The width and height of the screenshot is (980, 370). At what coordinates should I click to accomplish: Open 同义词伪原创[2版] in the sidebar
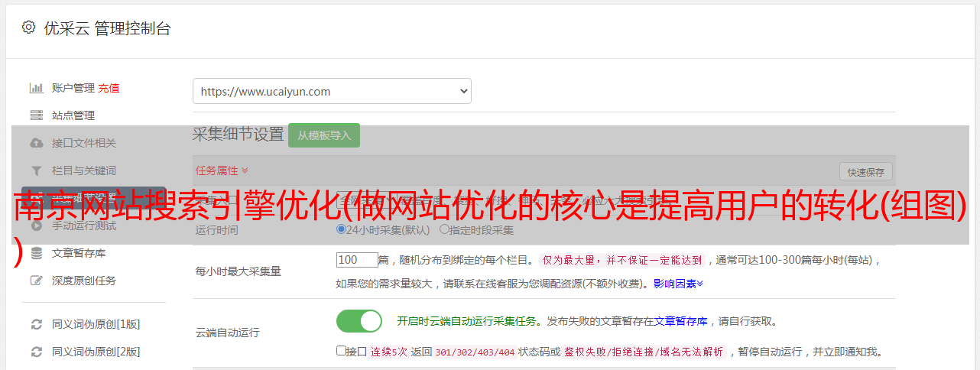(96, 352)
